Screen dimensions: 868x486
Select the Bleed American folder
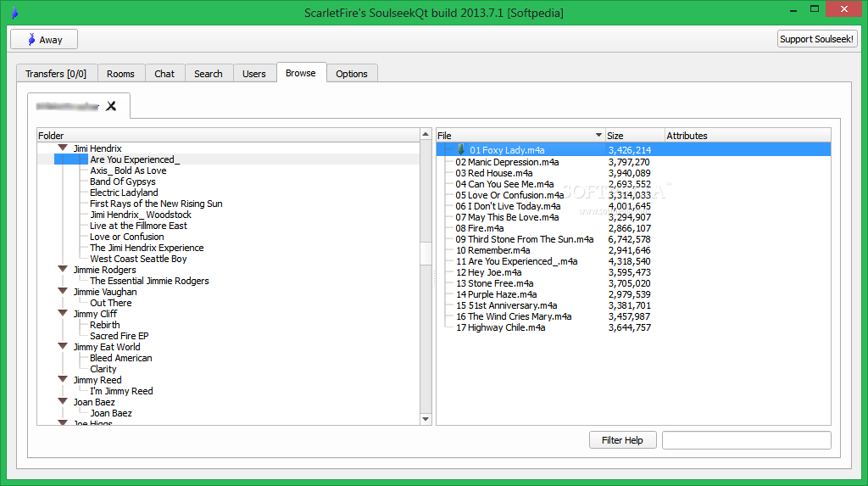click(120, 358)
